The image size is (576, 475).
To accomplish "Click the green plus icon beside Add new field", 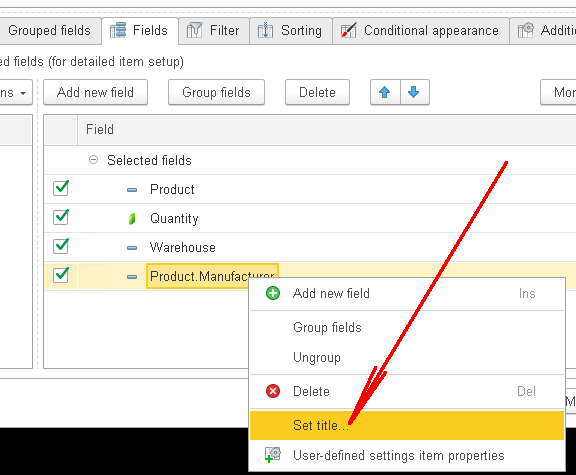I will point(273,293).
